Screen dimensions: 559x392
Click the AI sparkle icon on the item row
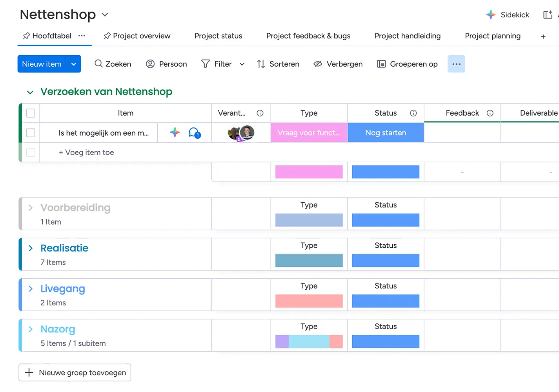[175, 132]
